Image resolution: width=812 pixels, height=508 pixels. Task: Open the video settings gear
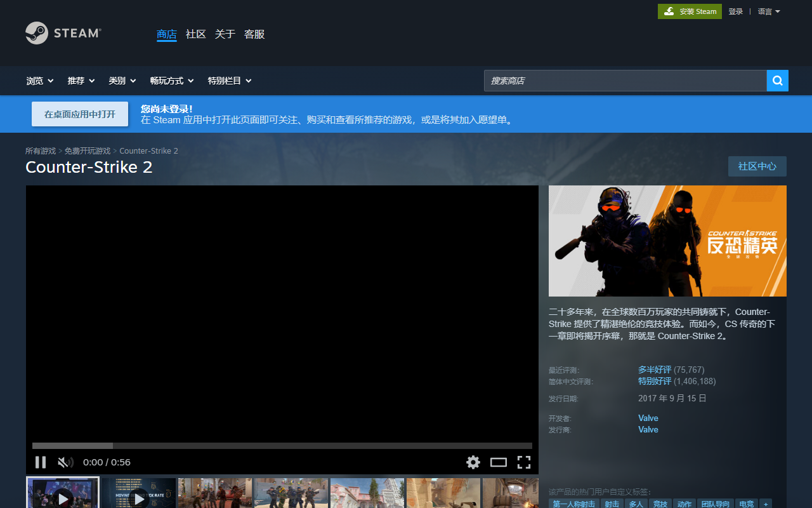(x=473, y=462)
